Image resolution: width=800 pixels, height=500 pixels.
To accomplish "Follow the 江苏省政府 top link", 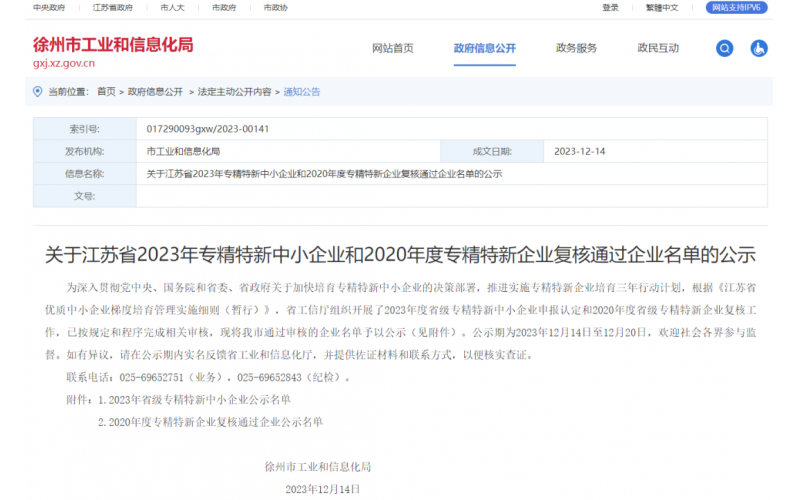I will tap(113, 8).
